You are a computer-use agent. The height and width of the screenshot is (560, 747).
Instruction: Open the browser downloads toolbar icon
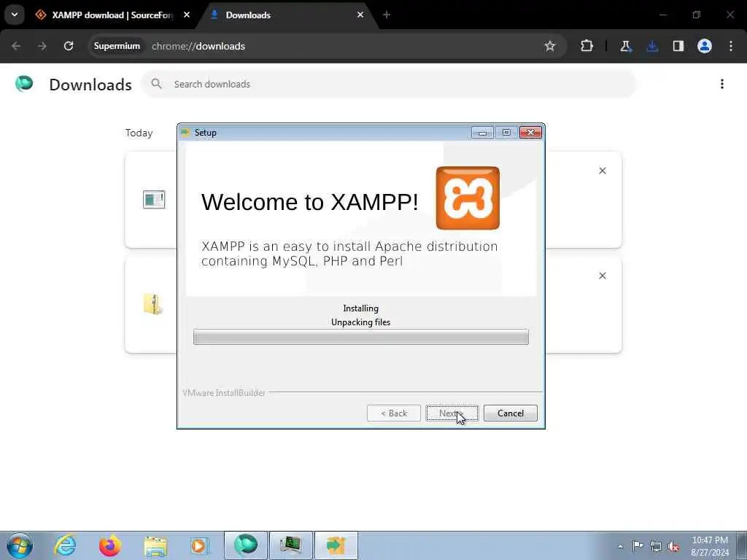(652, 46)
